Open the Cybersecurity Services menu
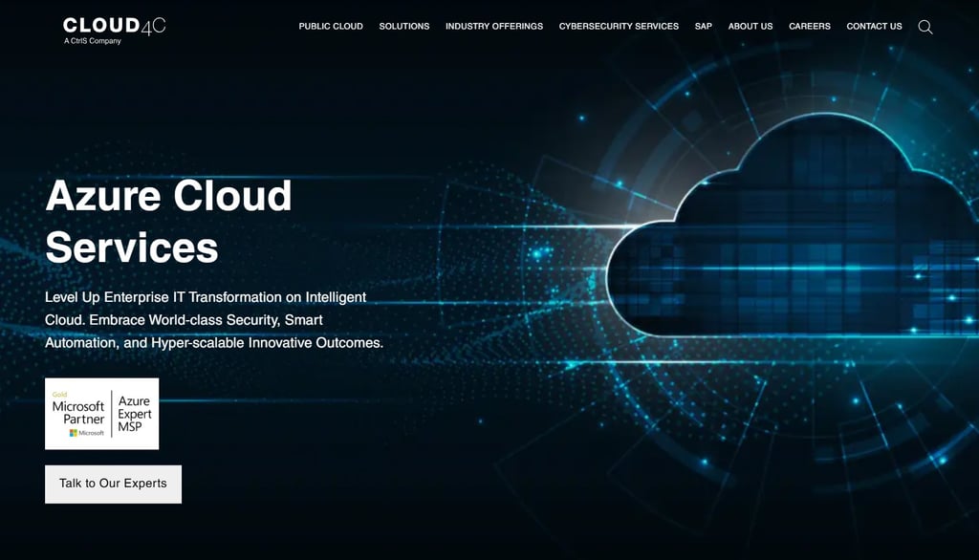Viewport: 979px width, 560px height. pyautogui.click(x=619, y=26)
